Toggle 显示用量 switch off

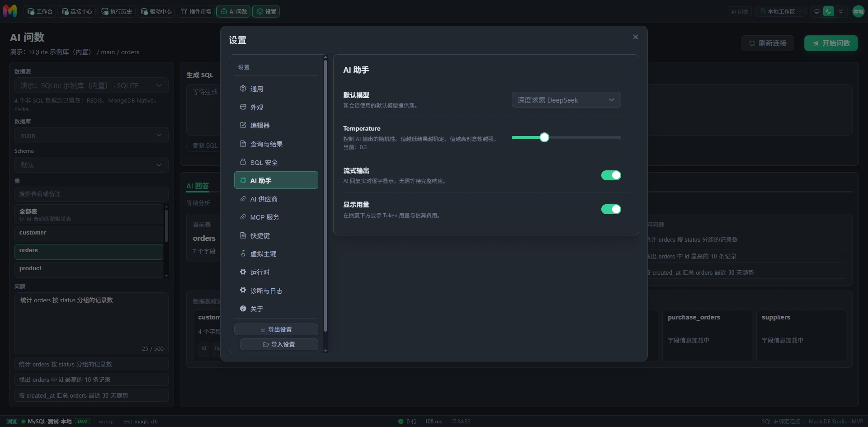(x=611, y=209)
